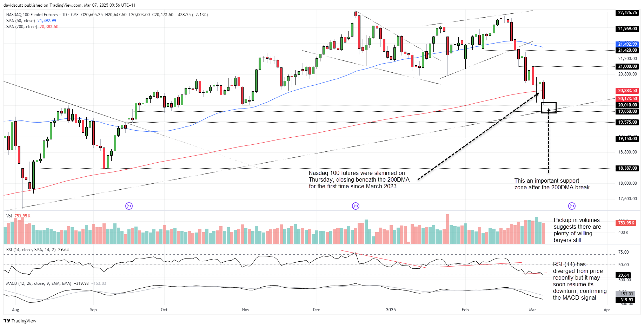Click the 75.00 RSI scale value

click(623, 252)
